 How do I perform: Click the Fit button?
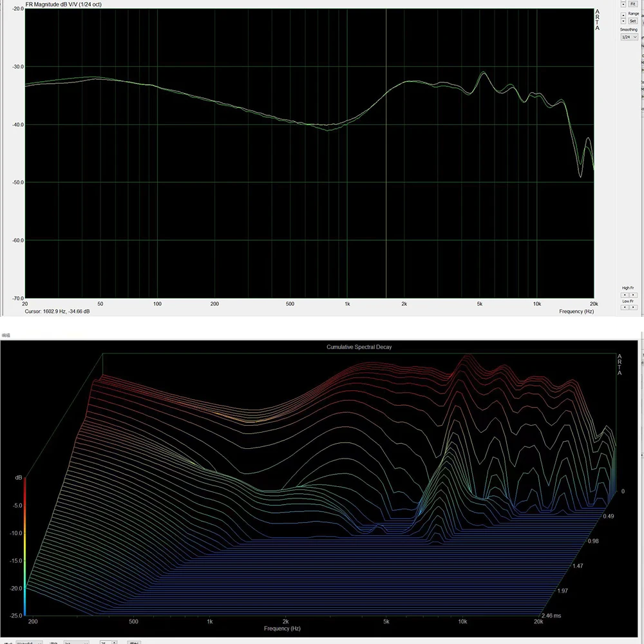[x=633, y=4]
